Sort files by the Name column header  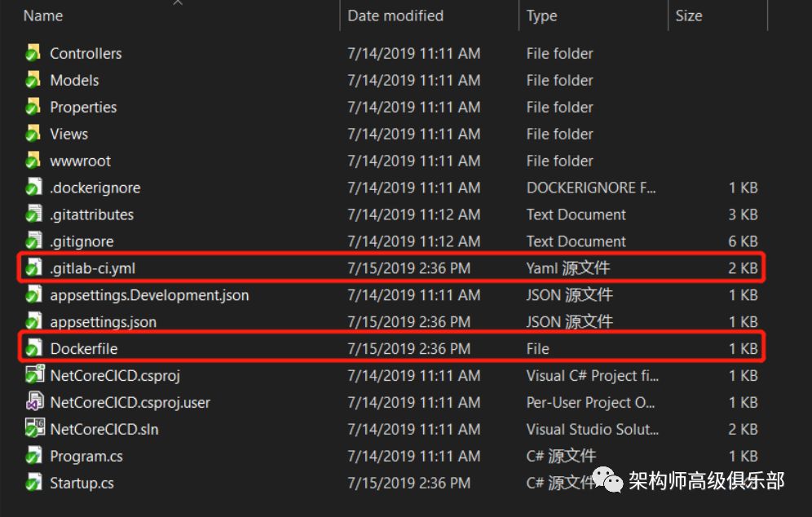pos(42,15)
